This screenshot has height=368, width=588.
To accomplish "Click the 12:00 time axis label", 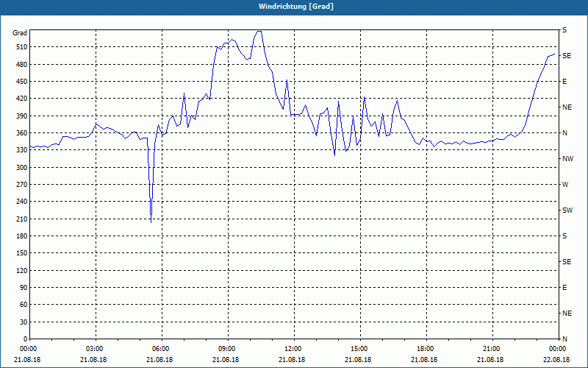I will click(293, 349).
